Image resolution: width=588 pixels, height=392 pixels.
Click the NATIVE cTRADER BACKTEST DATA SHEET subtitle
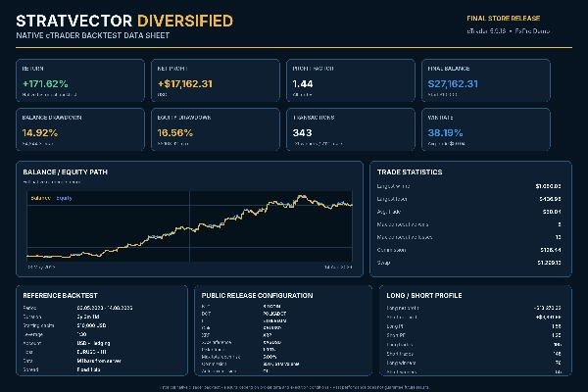[93, 35]
